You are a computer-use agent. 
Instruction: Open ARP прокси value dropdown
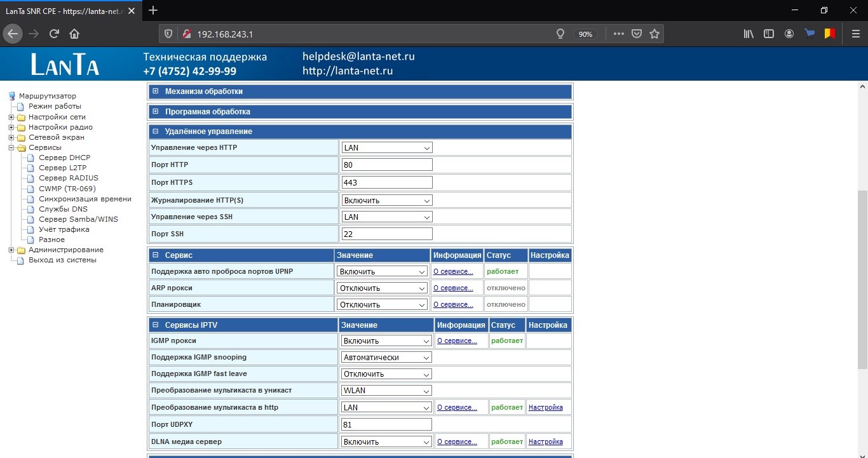tap(383, 288)
